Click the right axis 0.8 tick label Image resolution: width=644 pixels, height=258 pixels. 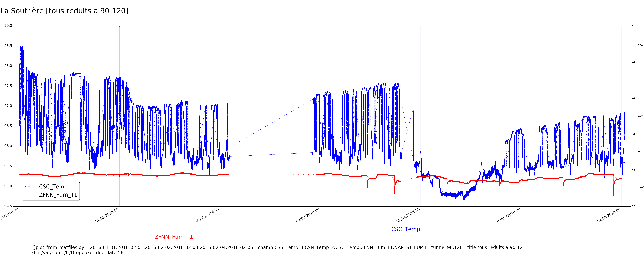tap(633, 62)
